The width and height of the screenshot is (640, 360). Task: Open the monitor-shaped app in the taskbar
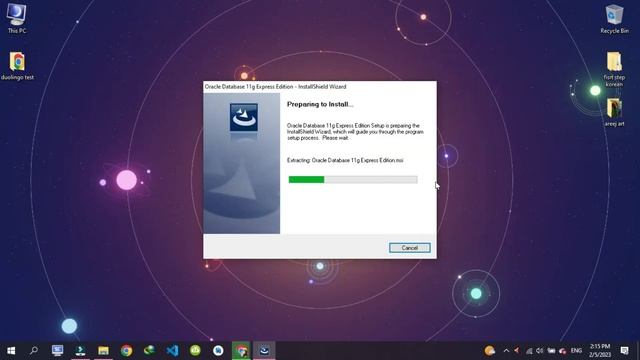57,351
